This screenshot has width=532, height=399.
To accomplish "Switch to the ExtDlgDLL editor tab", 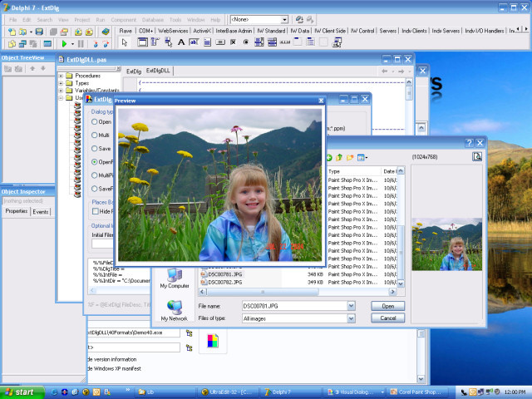I will [158, 71].
